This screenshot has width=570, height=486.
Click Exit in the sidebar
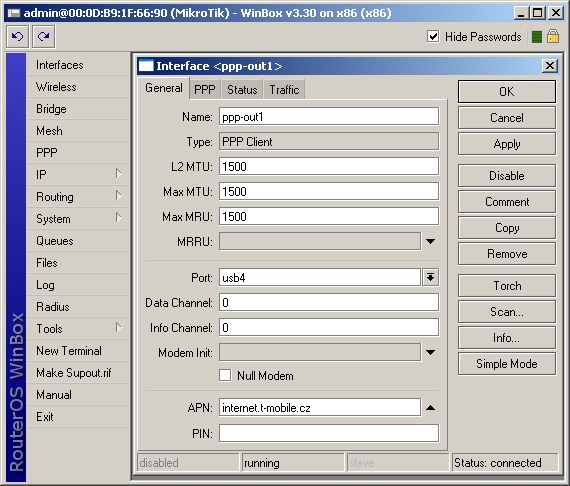[x=78, y=416]
